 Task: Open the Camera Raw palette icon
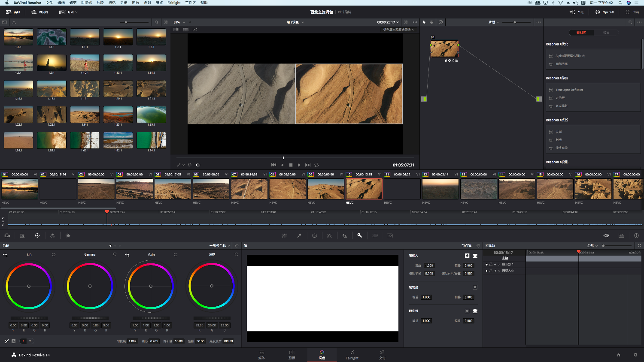(7, 235)
